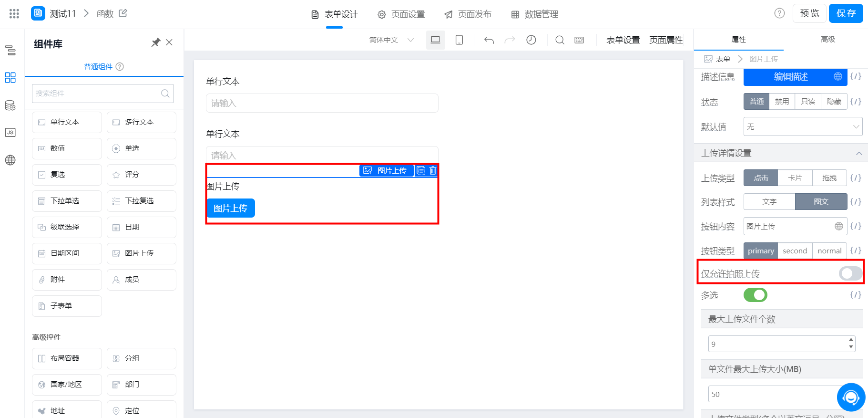This screenshot has width=868, height=418.
Task: Collapse the 上传详情设置 section
Action: 858,153
